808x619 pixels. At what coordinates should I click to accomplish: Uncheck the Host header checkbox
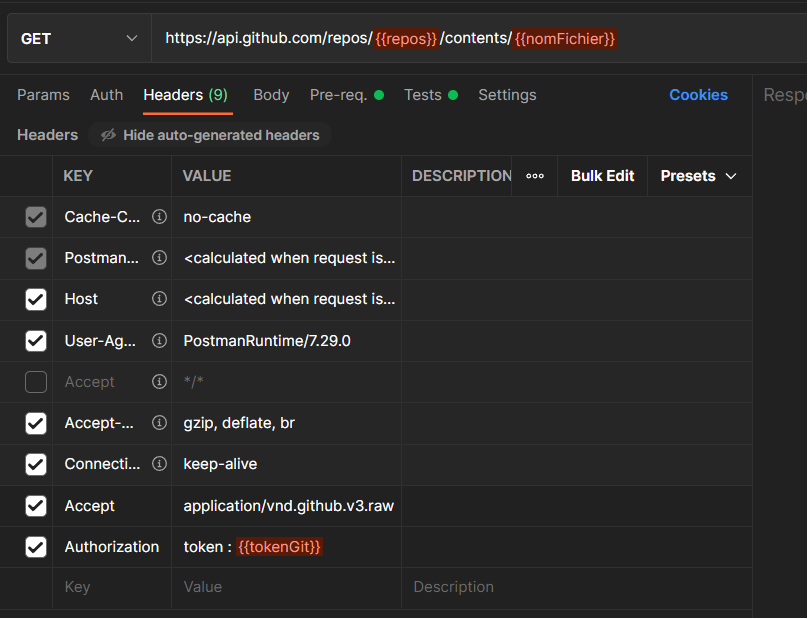pyautogui.click(x=36, y=299)
